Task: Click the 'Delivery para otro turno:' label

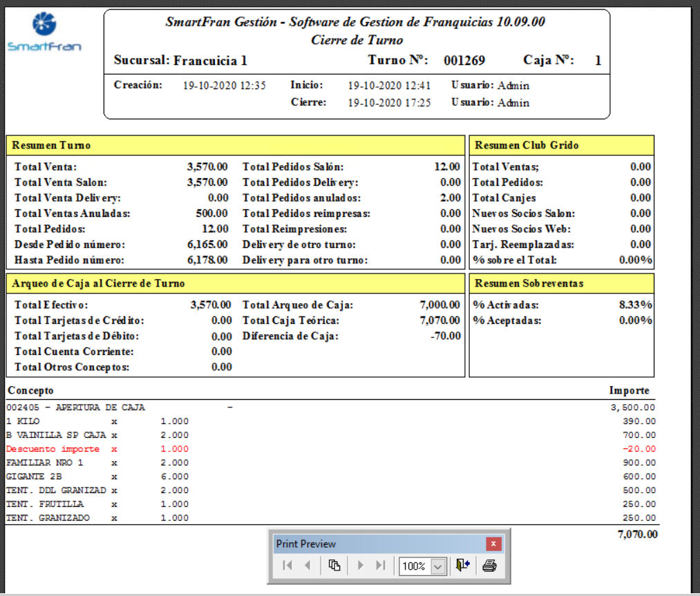Action: 305,260
